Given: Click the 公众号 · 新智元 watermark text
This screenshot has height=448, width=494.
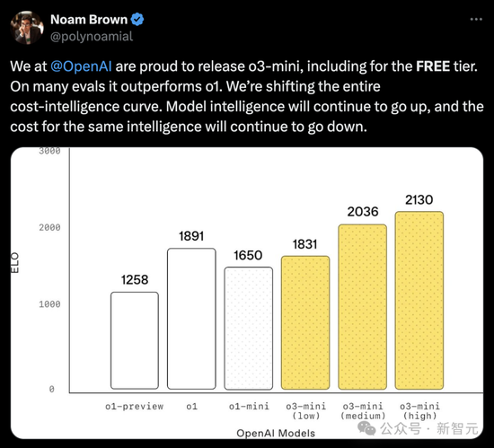Looking at the screenshot, I should [429, 428].
